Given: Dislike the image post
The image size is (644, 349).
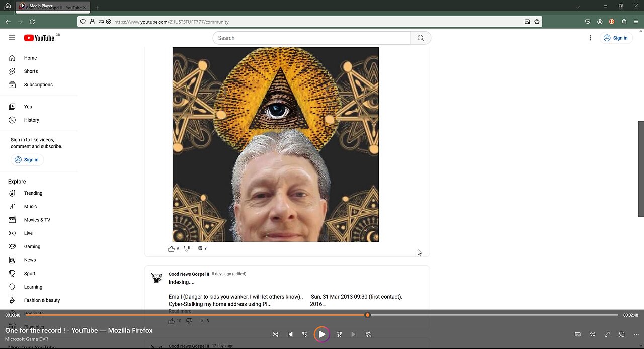Looking at the screenshot, I should tap(187, 248).
